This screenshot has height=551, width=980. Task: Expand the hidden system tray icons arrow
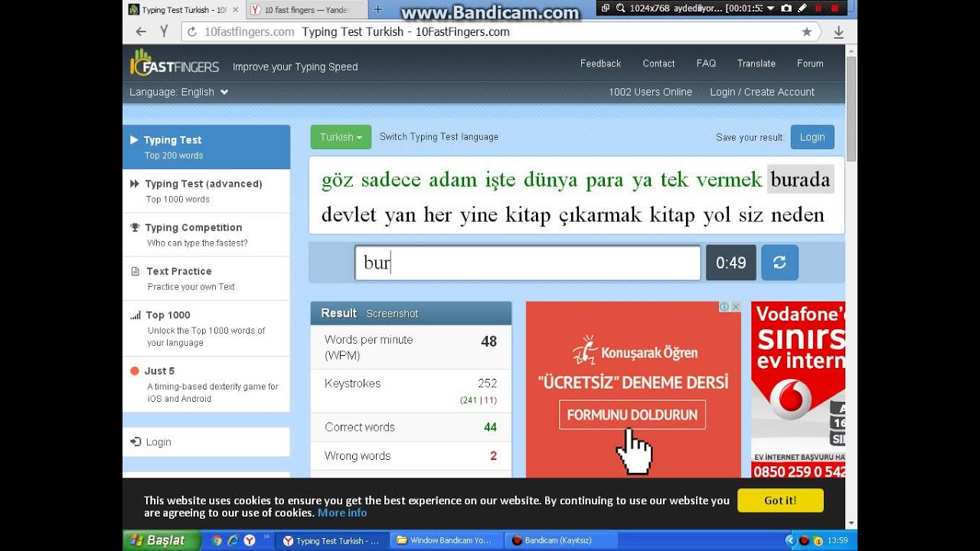(x=791, y=540)
